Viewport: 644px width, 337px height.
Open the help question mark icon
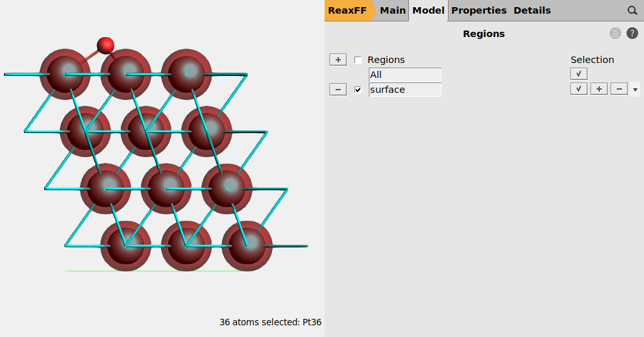(632, 34)
